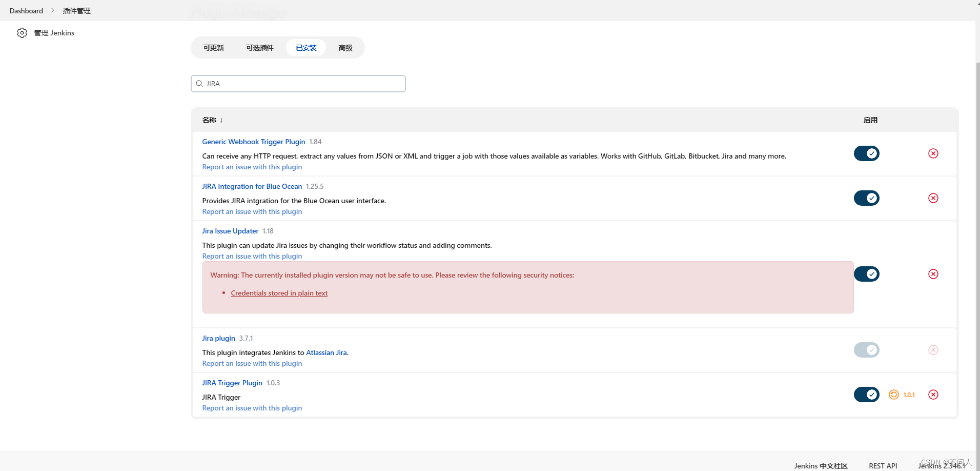This screenshot has width=980, height=471.
Task: Click the 1.18 version beside Jira Issue Updater
Action: tap(268, 231)
